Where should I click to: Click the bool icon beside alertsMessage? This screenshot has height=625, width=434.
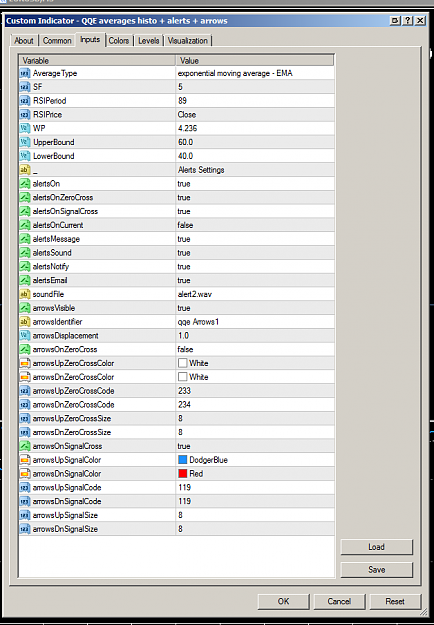[x=25, y=239]
